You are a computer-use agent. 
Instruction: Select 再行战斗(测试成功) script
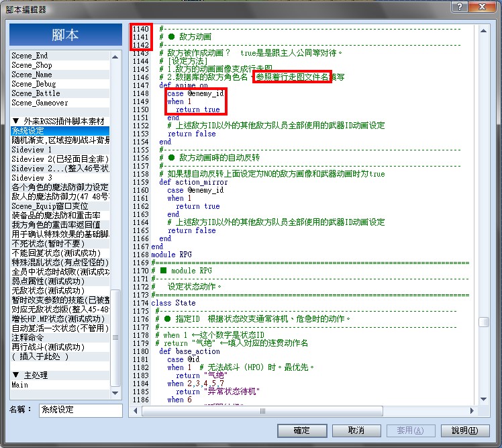[x=60, y=347]
